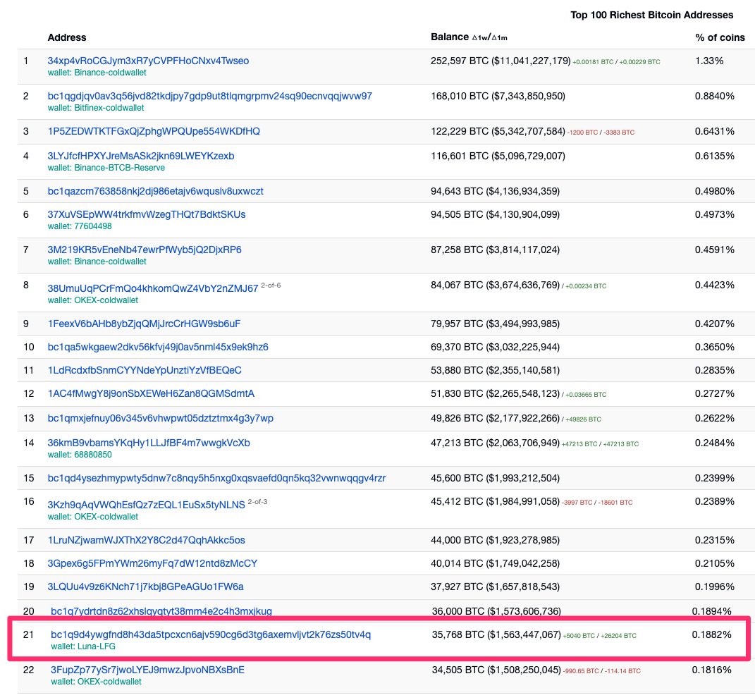The height and width of the screenshot is (700, 755).
Task: Open address 3FupZp77ySr7jwoLYEJ9mwzJpvoNBXsBnE
Action: (148, 670)
